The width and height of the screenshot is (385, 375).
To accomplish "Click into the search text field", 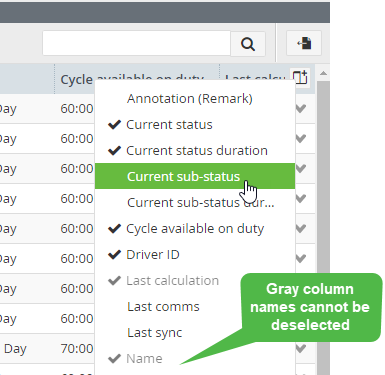I will pyautogui.click(x=136, y=43).
